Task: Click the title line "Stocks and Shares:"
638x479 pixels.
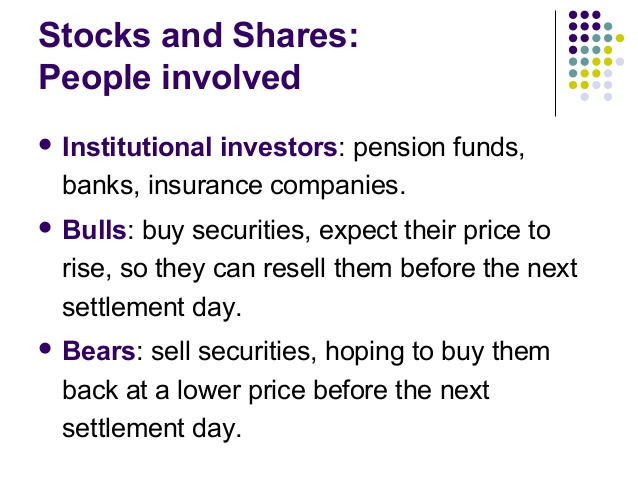Action: tap(196, 36)
